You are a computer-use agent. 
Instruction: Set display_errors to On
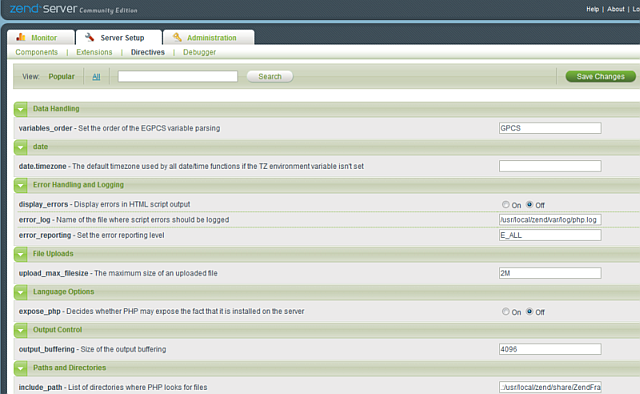tap(506, 205)
